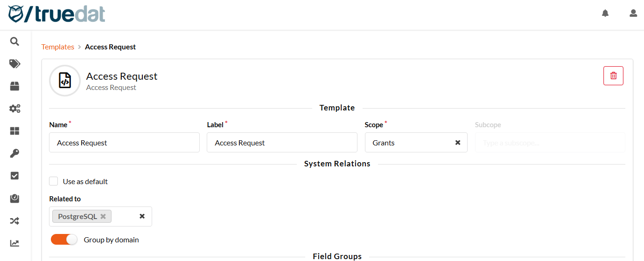Go to Templates breadcrumb link
The image size is (644, 261).
(x=58, y=47)
